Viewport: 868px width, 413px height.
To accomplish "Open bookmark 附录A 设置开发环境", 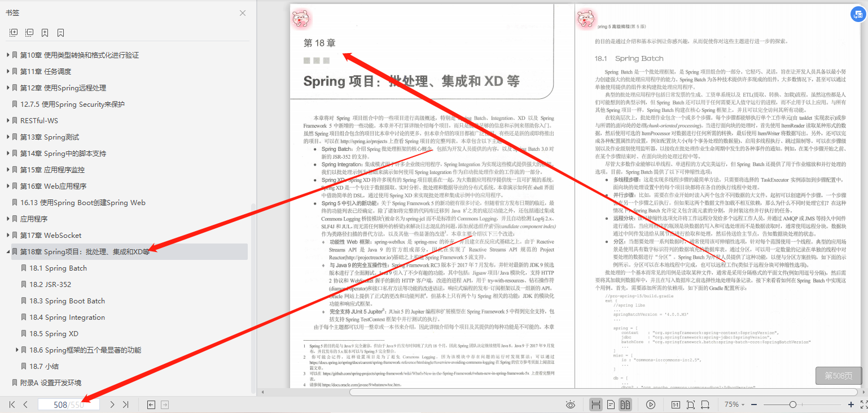I will pos(51,383).
